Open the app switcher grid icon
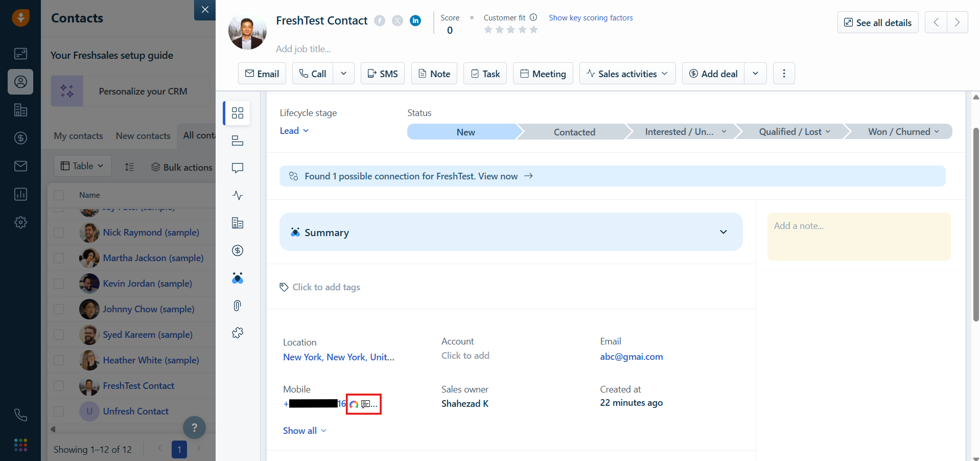 tap(20, 445)
